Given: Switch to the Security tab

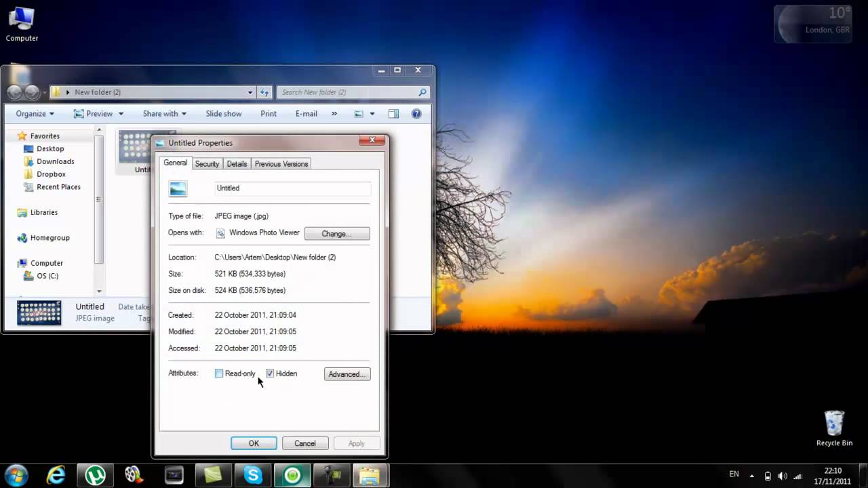Looking at the screenshot, I should coord(207,164).
